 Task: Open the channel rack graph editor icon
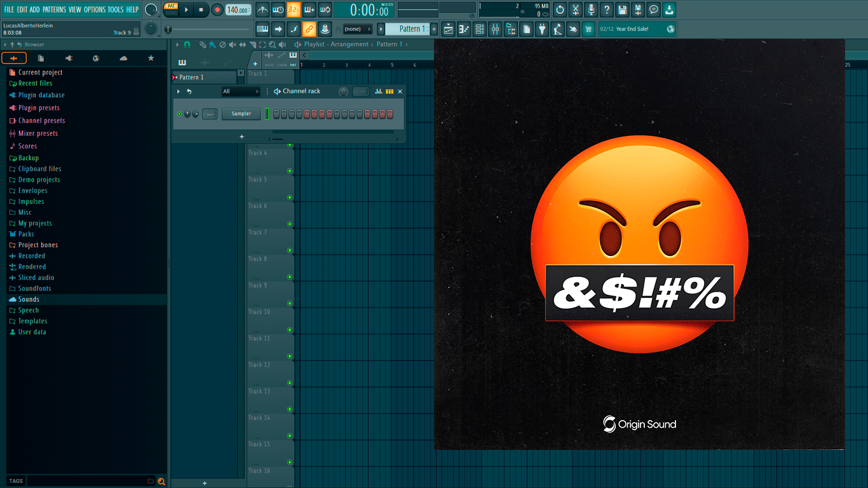point(379,91)
